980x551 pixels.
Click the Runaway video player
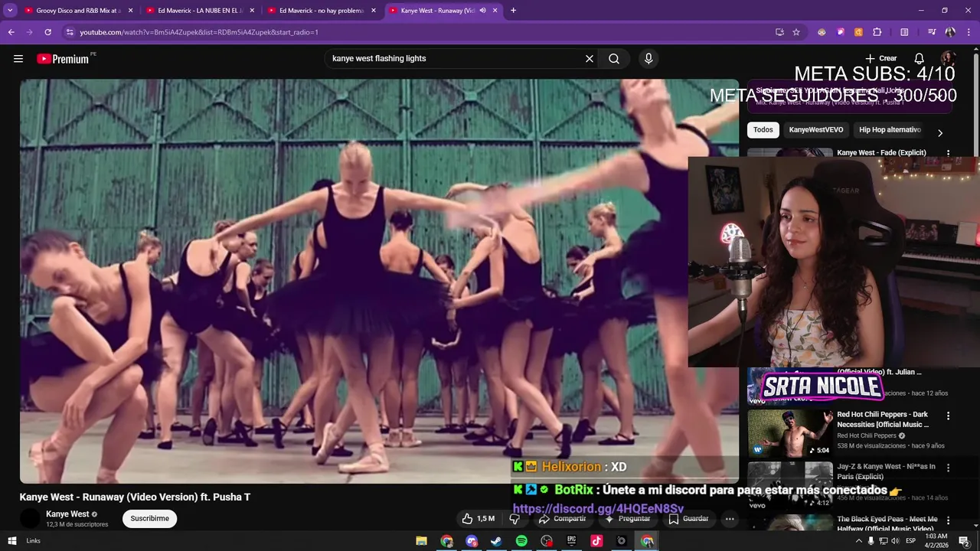379,281
